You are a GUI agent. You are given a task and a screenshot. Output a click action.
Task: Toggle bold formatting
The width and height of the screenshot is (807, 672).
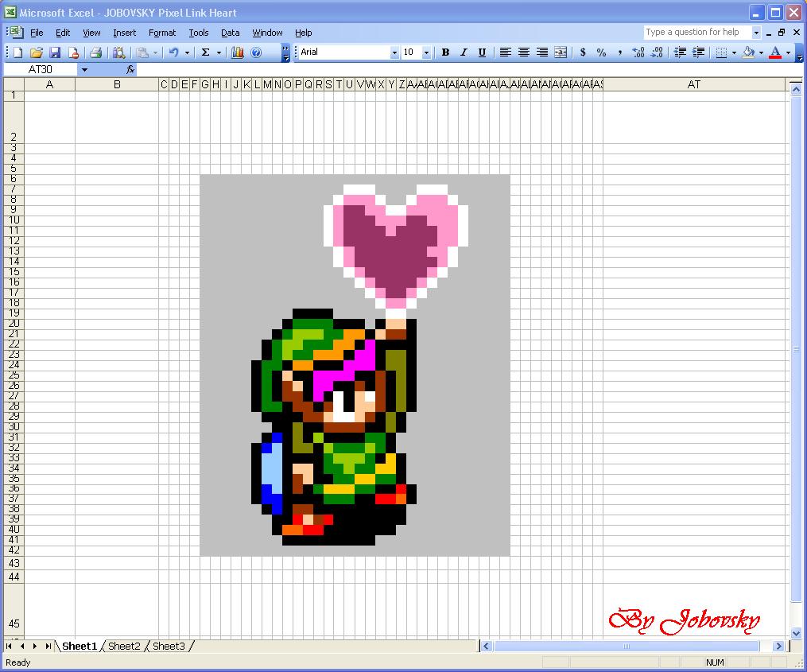445,52
